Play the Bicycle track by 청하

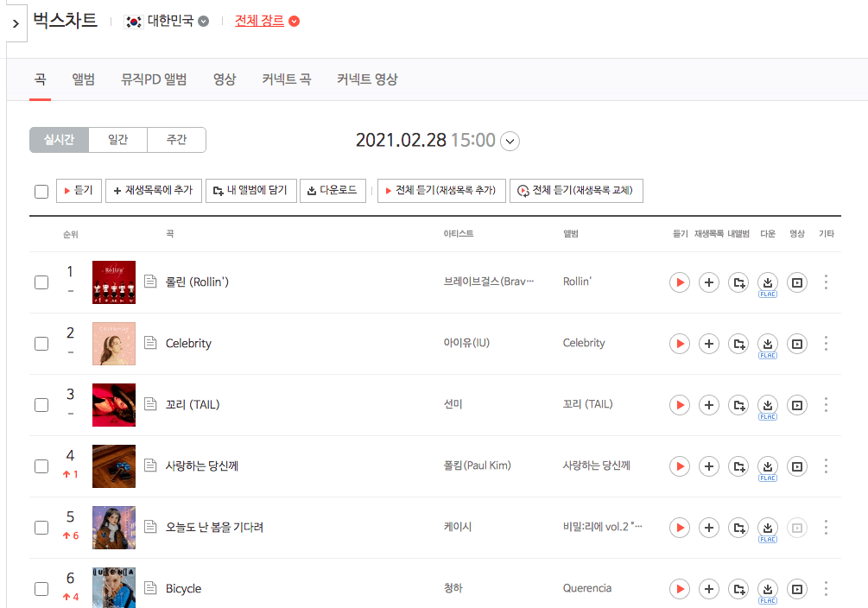point(679,589)
